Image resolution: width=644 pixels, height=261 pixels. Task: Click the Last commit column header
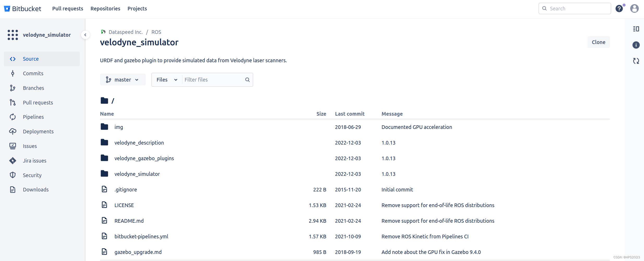point(350,114)
